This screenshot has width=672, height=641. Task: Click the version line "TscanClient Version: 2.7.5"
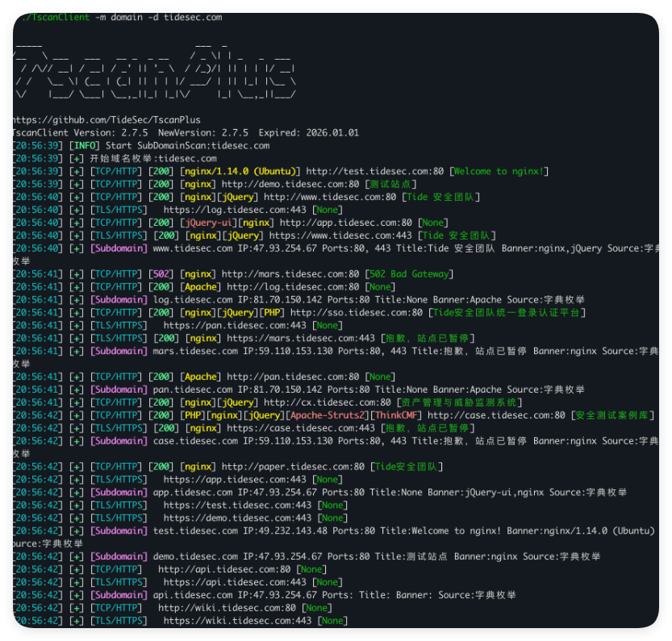pyautogui.click(x=81, y=133)
